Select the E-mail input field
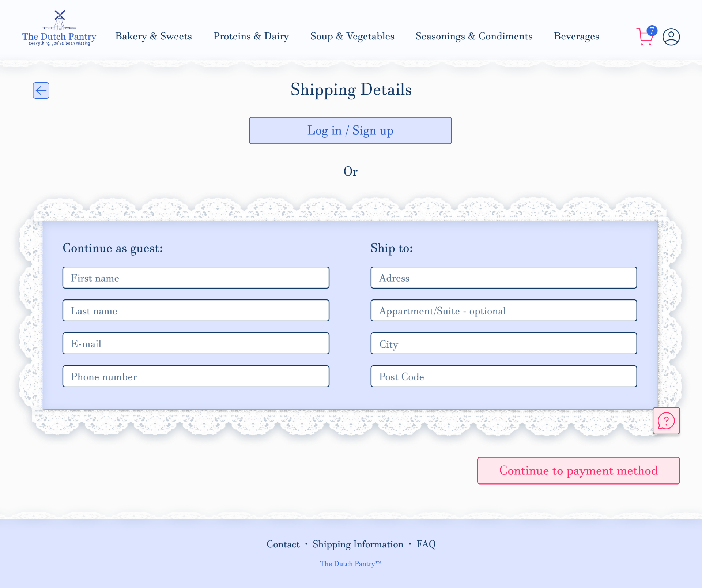The image size is (702, 588). [x=196, y=343]
